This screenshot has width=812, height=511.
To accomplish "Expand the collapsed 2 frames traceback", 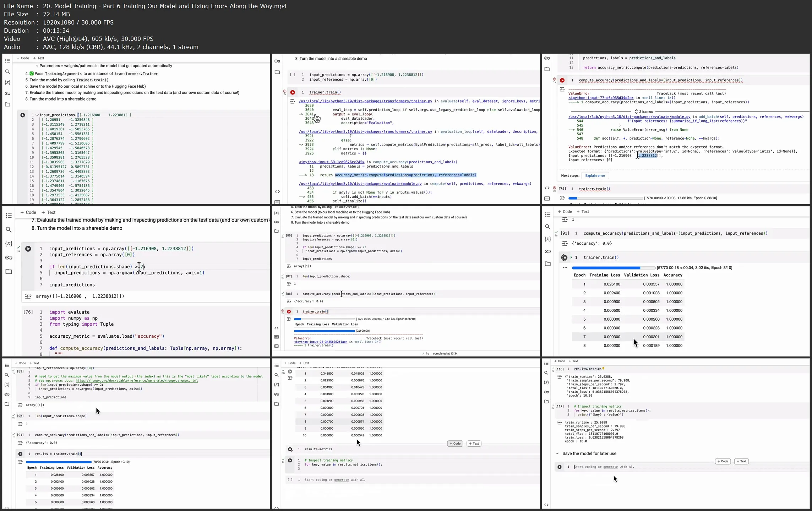I will pos(643,112).
